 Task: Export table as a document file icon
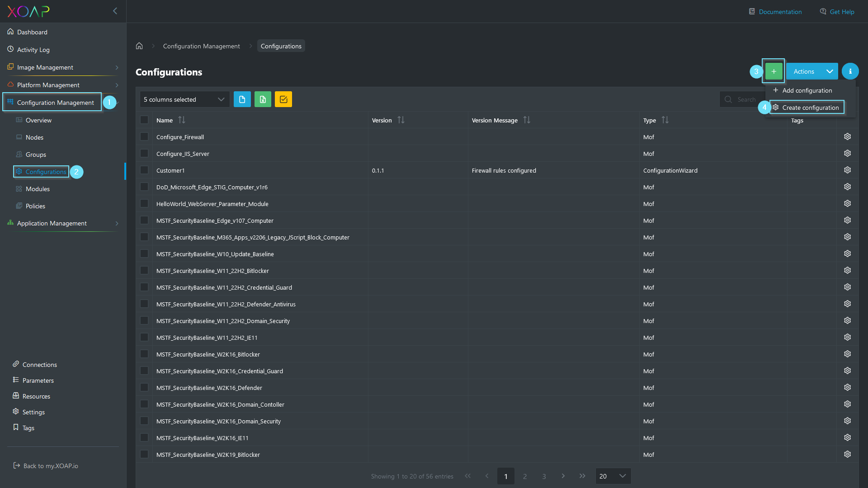pos(242,99)
